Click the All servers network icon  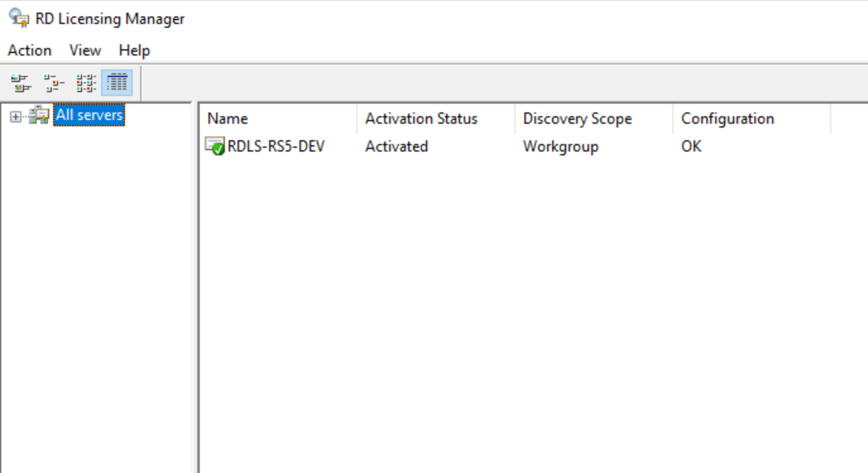(x=39, y=116)
